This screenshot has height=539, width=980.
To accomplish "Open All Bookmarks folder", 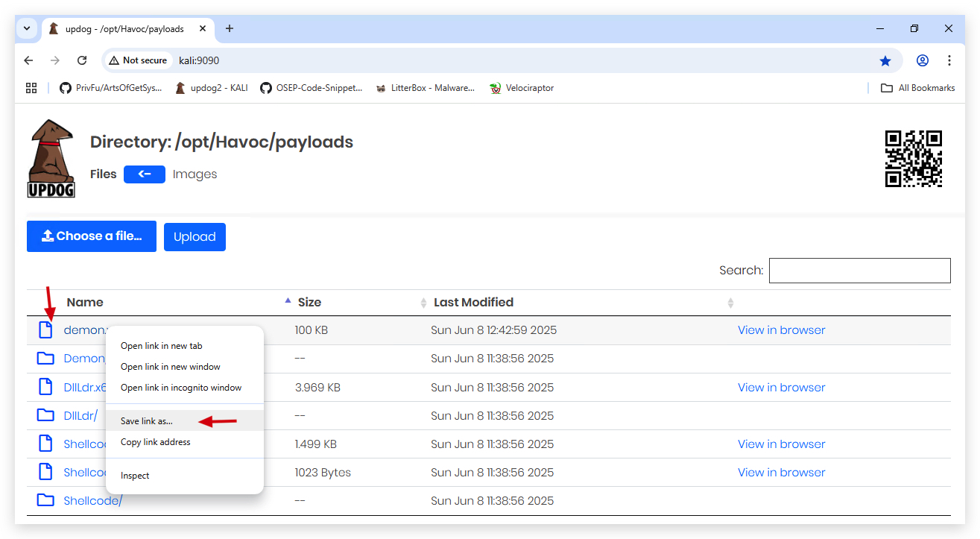I will pos(917,88).
